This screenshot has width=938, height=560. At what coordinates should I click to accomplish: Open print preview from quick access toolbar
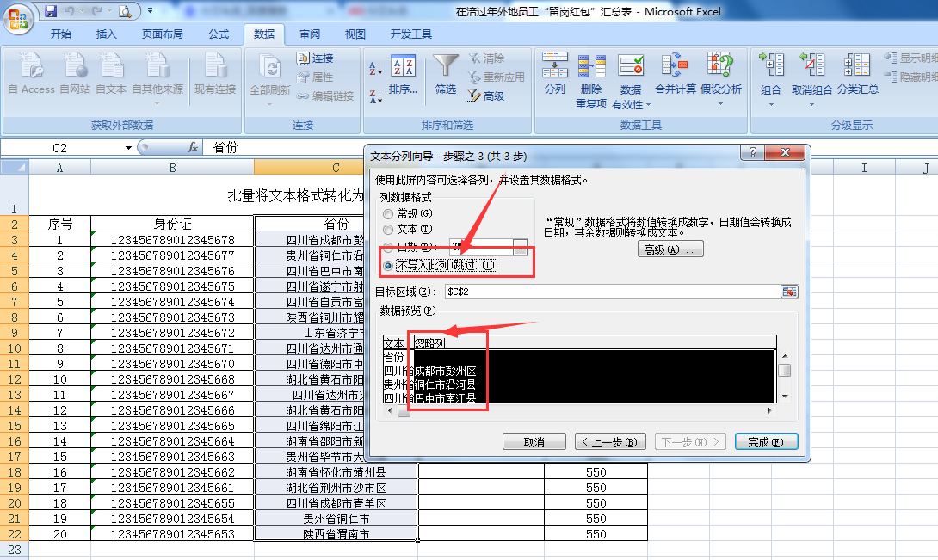tap(125, 11)
